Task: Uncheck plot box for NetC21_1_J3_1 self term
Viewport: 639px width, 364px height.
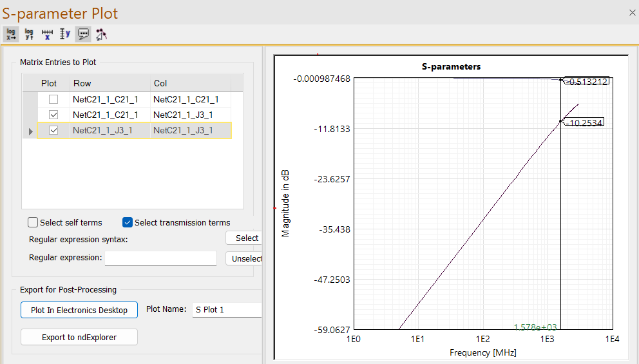Action: point(53,130)
